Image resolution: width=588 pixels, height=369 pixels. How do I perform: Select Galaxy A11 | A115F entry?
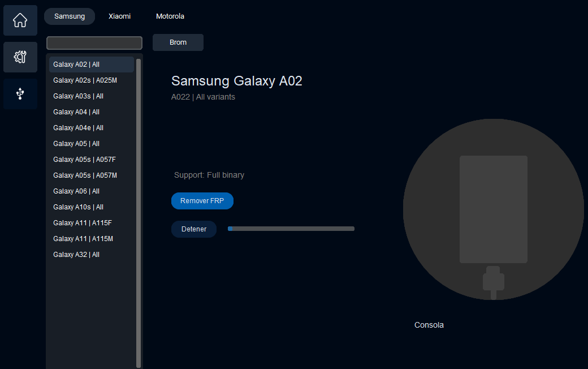coord(92,223)
